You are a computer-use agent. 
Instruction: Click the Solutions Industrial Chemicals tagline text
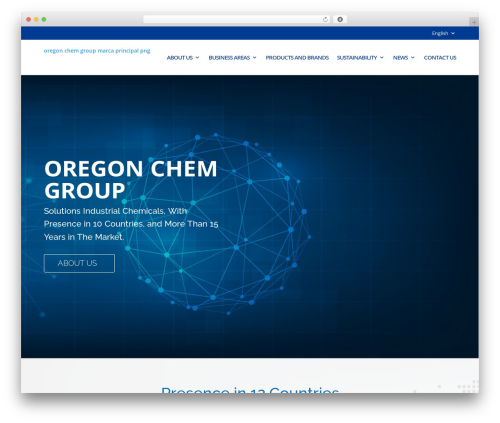point(131,224)
